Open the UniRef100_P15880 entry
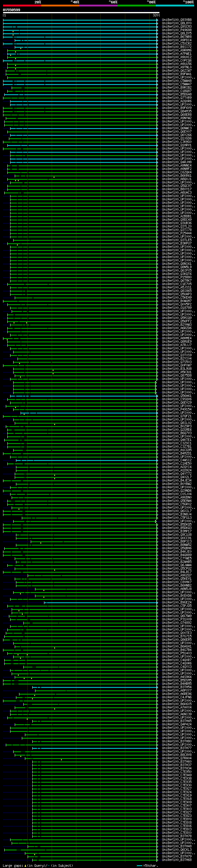Image resolution: width=197 pixels, height=868 pixels. [177, 277]
